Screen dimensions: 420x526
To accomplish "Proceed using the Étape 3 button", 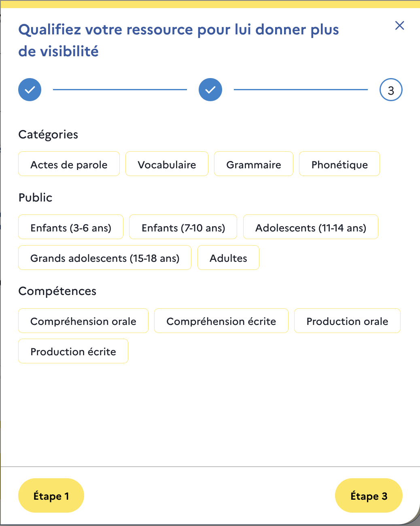I will tap(369, 495).
